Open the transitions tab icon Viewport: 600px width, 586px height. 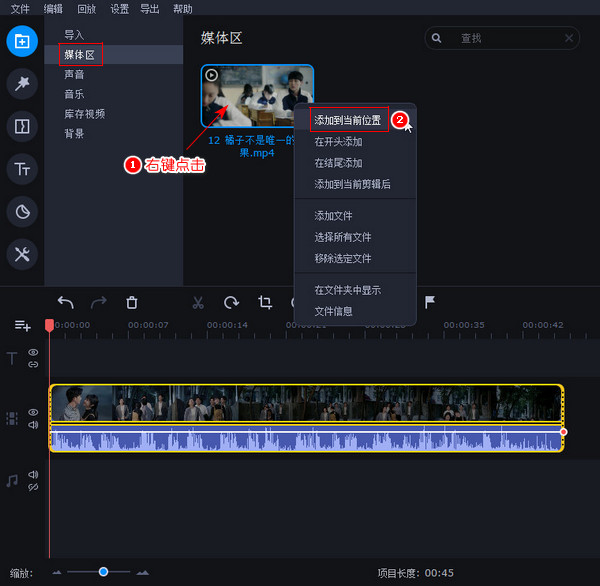pyautogui.click(x=22, y=126)
